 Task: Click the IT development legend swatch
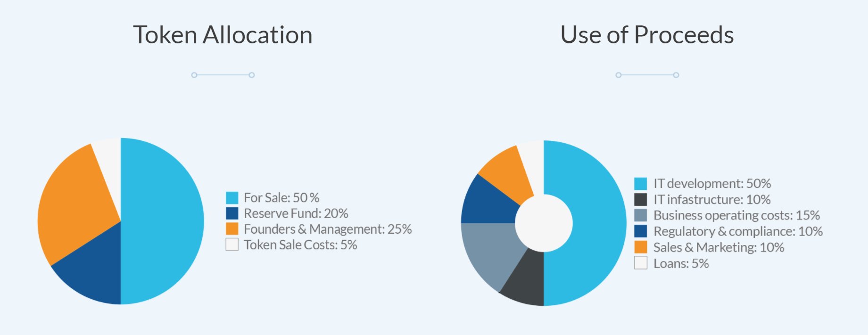click(x=641, y=184)
